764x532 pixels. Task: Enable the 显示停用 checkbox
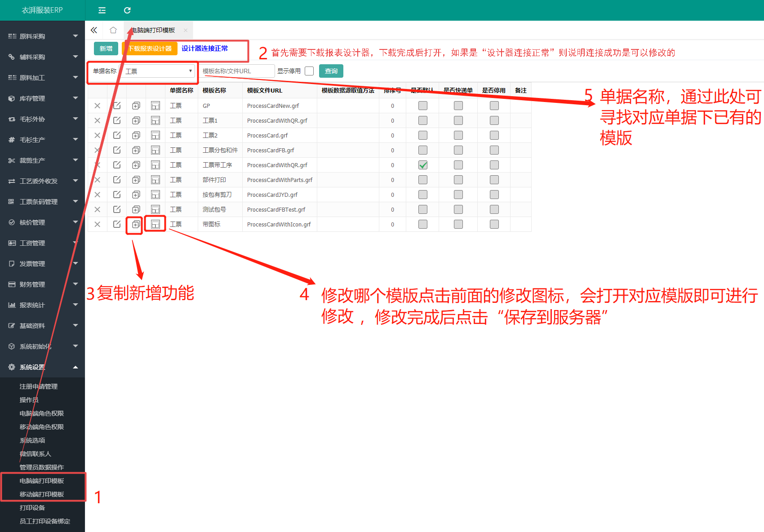309,71
